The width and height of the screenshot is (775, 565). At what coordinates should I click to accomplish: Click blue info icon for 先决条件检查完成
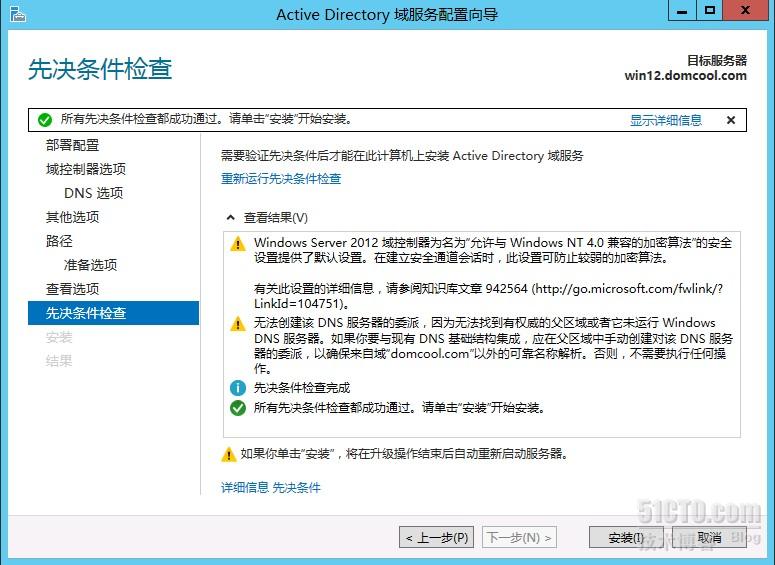pyautogui.click(x=238, y=388)
